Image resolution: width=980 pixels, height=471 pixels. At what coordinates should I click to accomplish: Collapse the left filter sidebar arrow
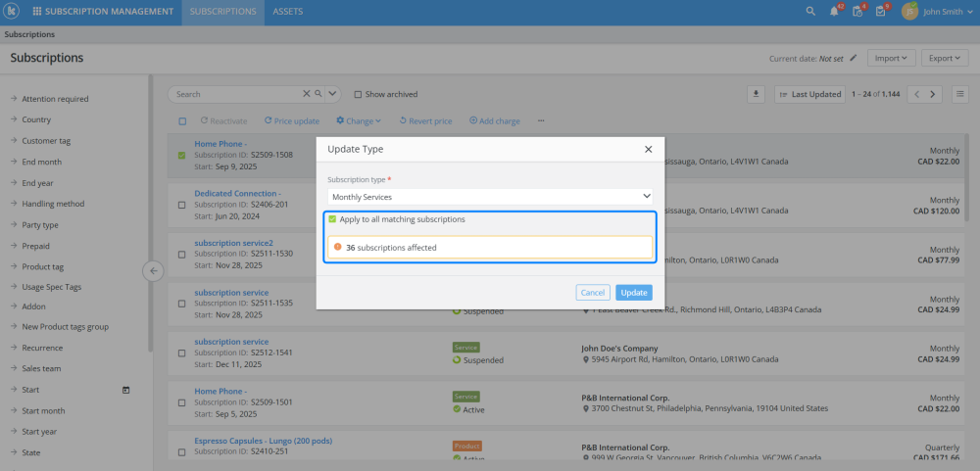pos(153,271)
